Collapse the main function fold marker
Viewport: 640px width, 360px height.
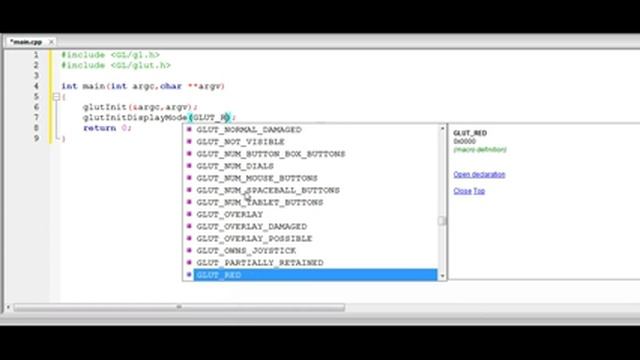56,97
